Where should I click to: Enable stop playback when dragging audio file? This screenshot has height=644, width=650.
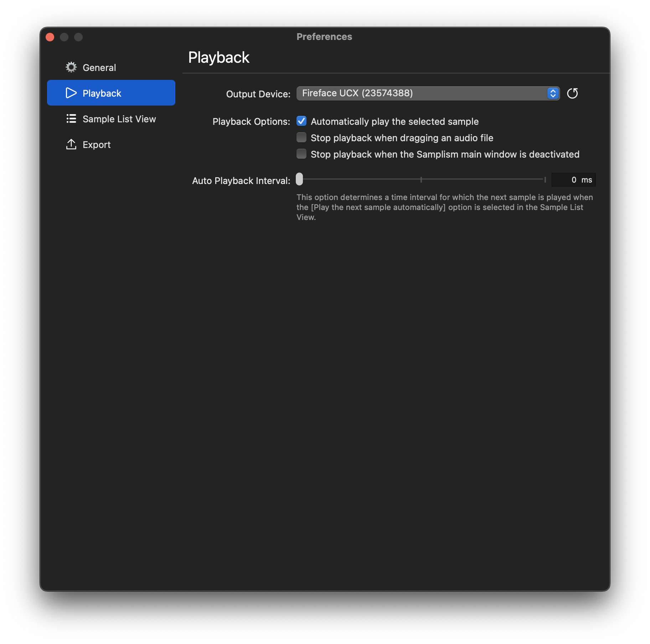301,138
